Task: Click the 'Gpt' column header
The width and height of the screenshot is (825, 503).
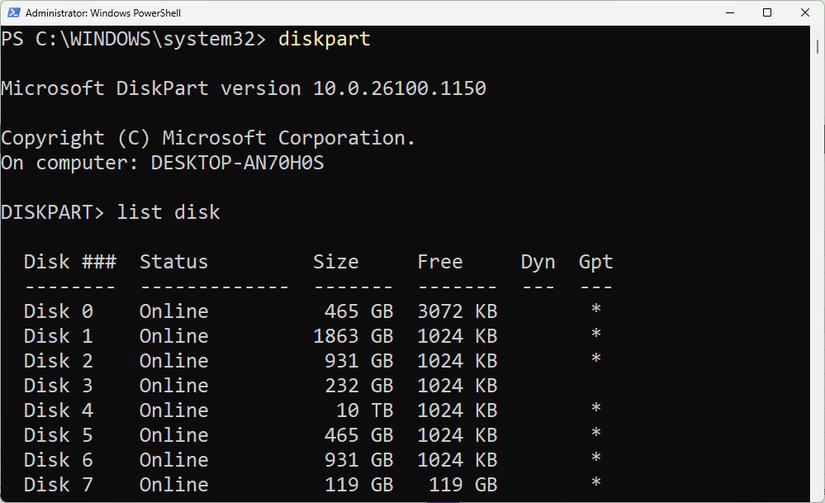Action: 595,262
